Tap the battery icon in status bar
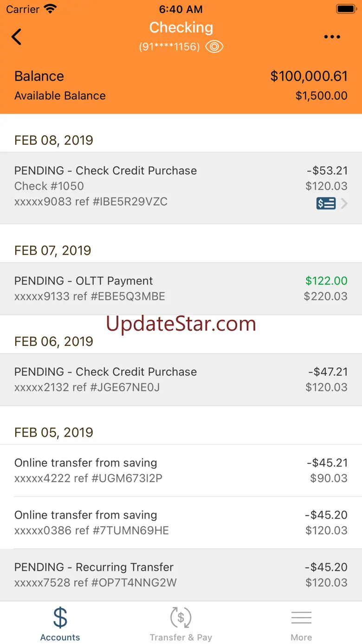362x644 pixels. pyautogui.click(x=345, y=9)
